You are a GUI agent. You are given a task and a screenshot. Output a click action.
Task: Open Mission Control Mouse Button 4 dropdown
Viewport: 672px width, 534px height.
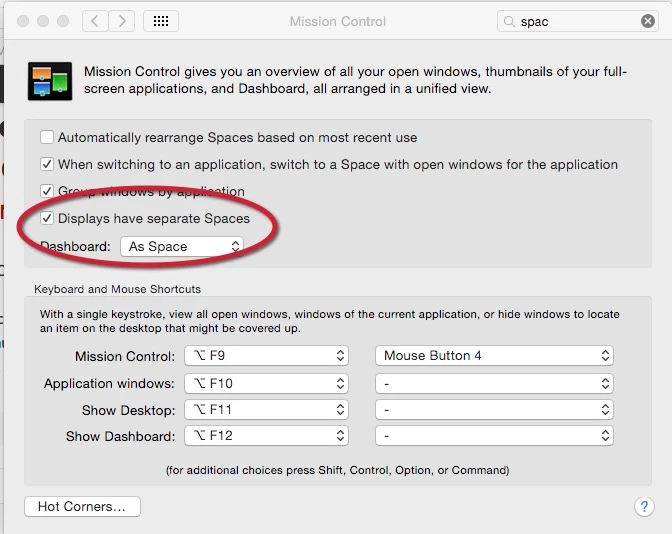(x=494, y=356)
